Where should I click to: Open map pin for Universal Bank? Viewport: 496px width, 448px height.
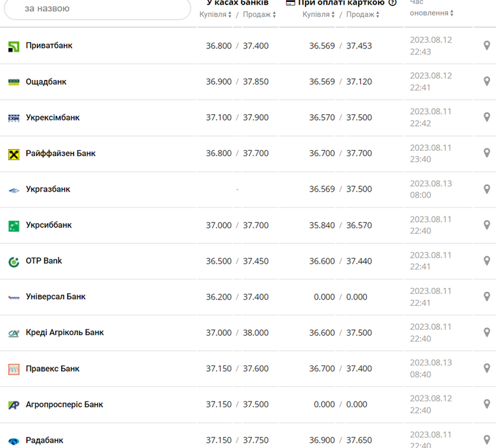click(487, 296)
